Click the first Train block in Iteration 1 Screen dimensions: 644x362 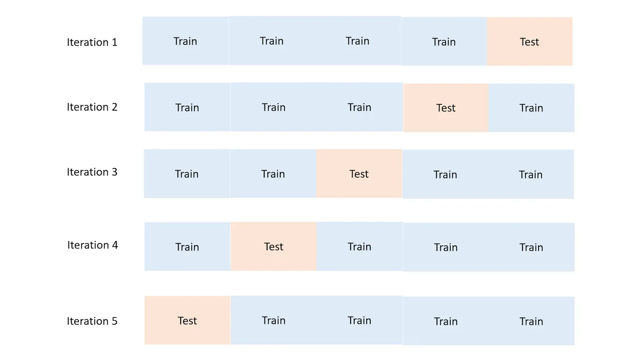click(185, 41)
